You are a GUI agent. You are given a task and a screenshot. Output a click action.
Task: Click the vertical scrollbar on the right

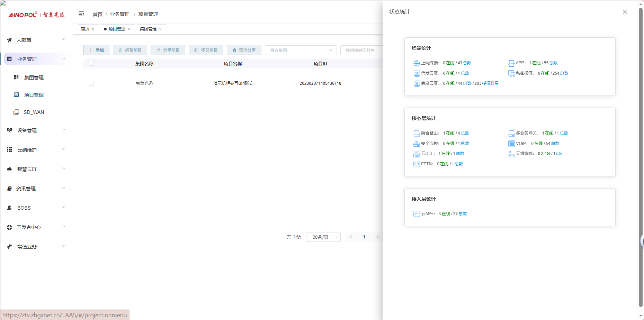point(641,156)
